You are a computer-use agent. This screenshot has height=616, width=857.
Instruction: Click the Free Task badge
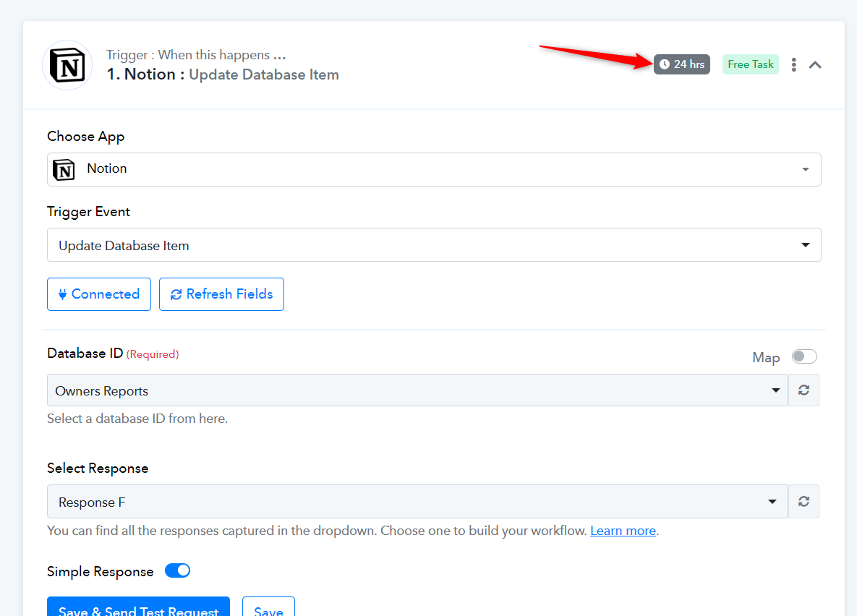pos(751,64)
